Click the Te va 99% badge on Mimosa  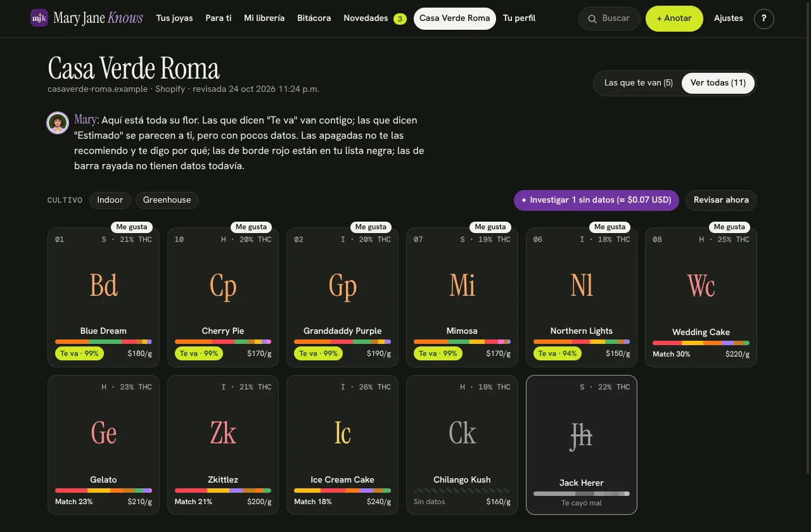point(438,353)
